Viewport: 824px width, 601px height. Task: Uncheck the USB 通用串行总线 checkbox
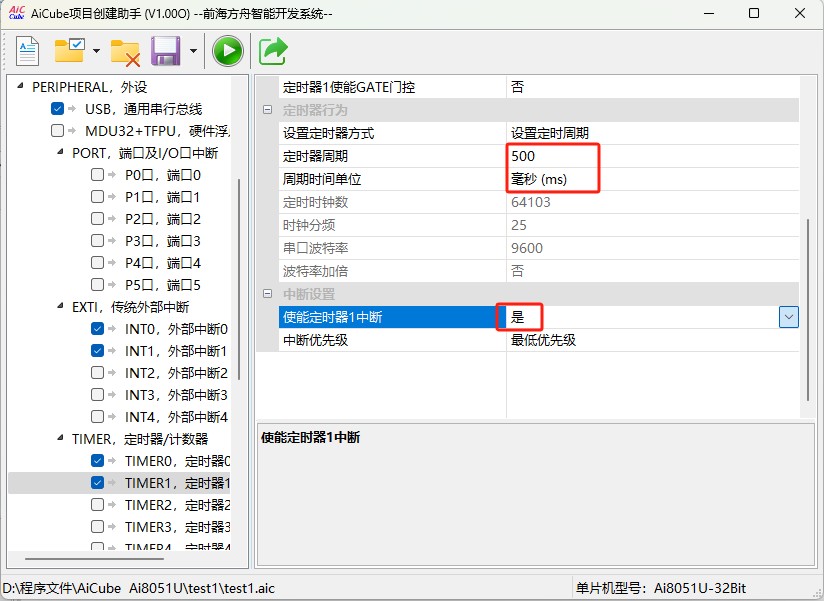coord(57,109)
